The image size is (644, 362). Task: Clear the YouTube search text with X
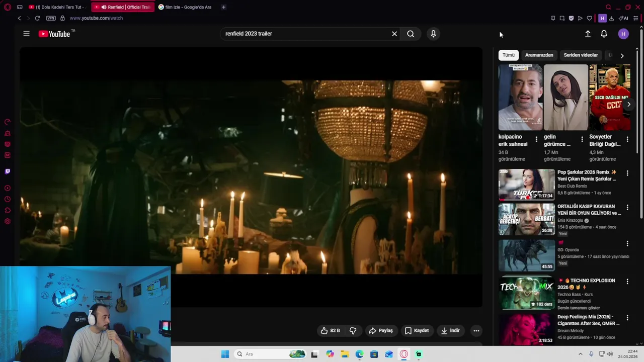[x=394, y=34]
